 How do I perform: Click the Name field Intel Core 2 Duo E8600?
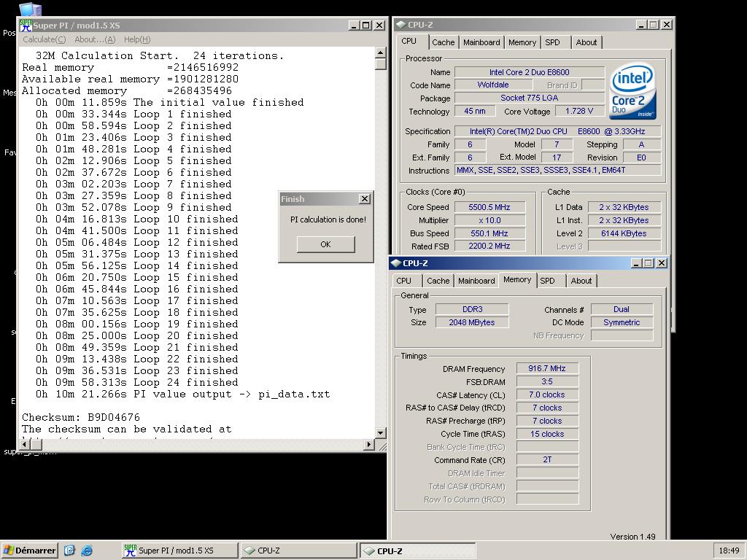[530, 72]
